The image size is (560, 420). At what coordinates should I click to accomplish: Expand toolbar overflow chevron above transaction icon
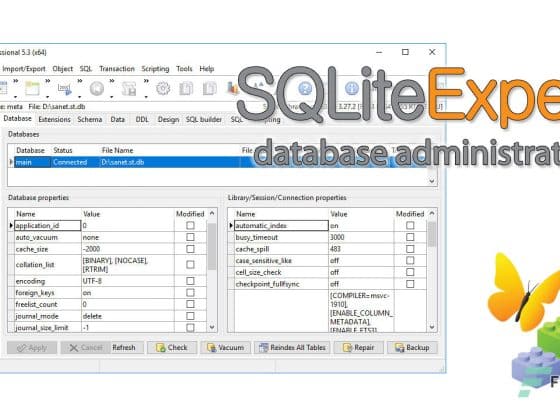tap(112, 82)
